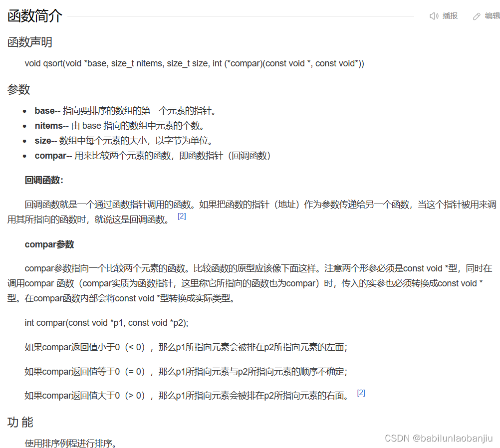Screen dimensions: 500x448
Task: Click the 功 能 section heading
Action: pyautogui.click(x=19, y=422)
